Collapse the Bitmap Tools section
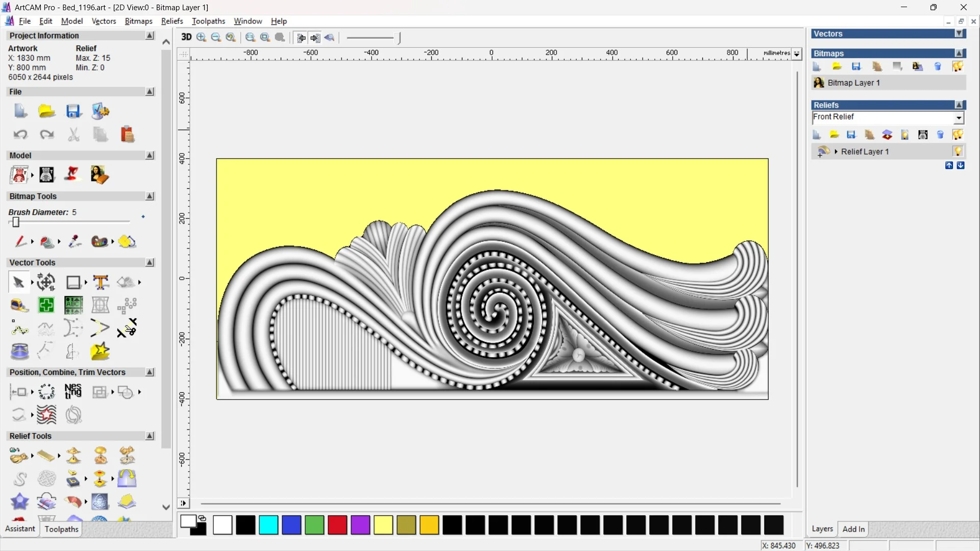Viewport: 980px width, 551px height. (150, 196)
